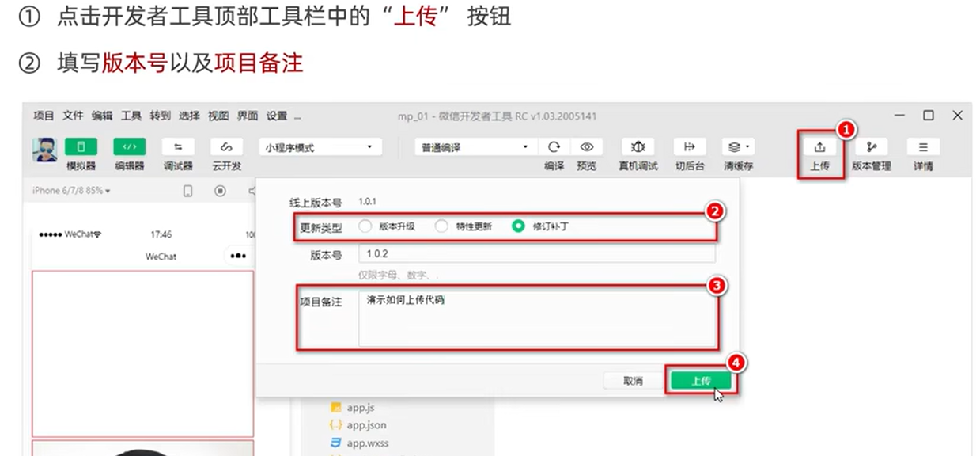
Task: Open the 项目 menu
Action: click(44, 116)
